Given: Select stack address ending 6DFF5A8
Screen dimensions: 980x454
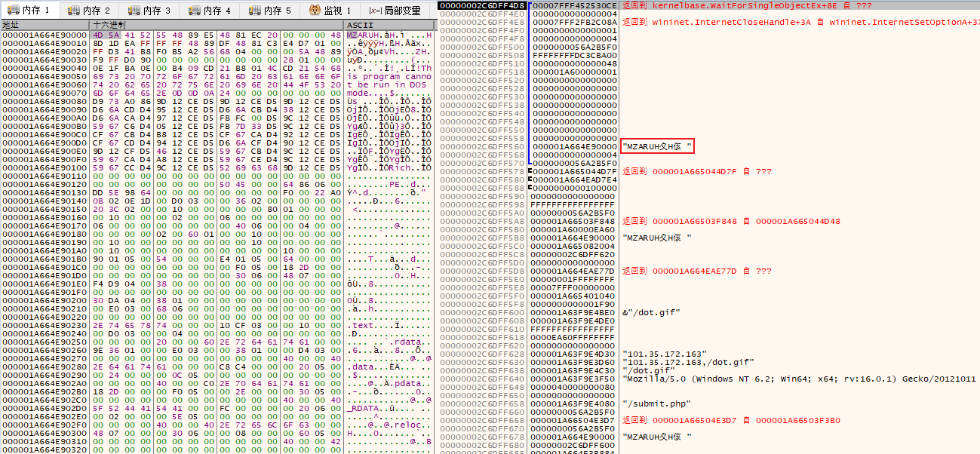Looking at the screenshot, I should click(x=481, y=221).
